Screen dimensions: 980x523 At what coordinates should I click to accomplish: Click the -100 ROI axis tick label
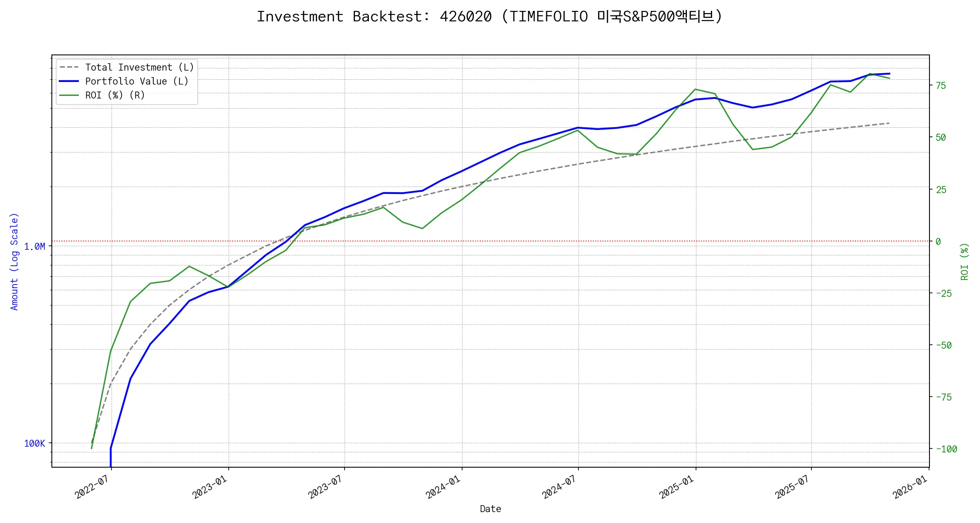(946, 449)
